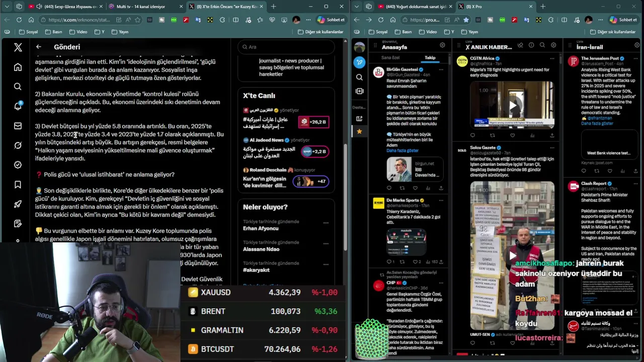
Task: Open settings menu dots in left browser toolbar
Action: coord(308,20)
